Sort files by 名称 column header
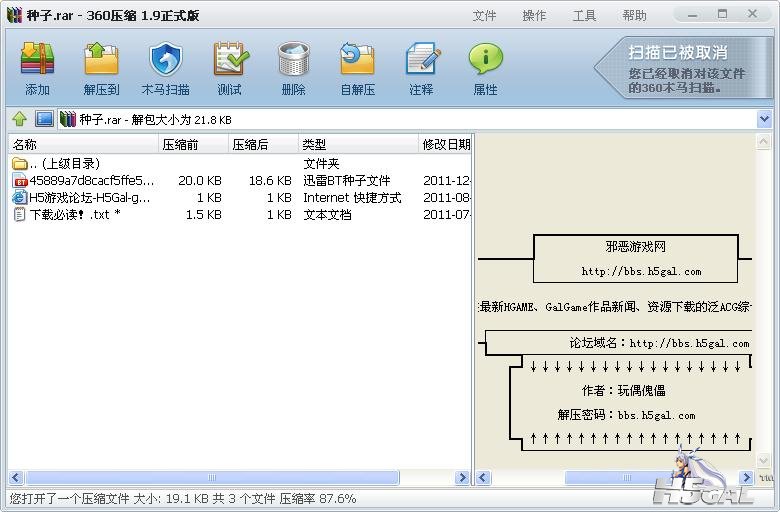The image size is (780, 512). [x=80, y=144]
